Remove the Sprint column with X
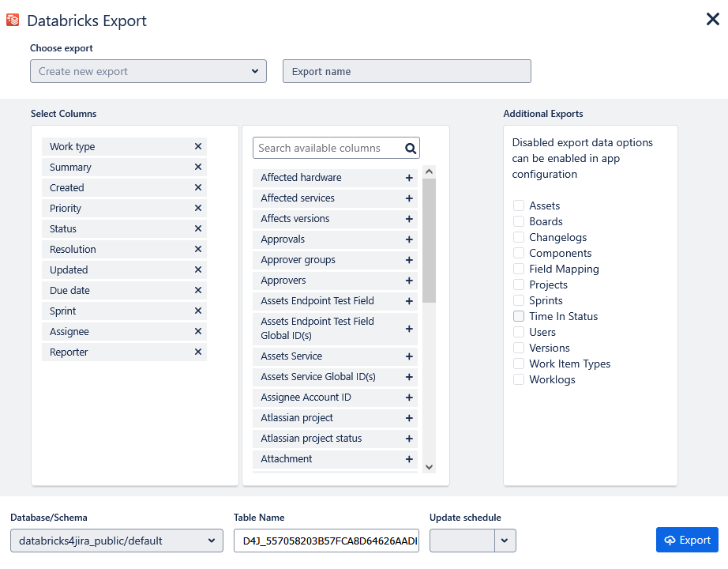728x569 pixels. point(197,311)
